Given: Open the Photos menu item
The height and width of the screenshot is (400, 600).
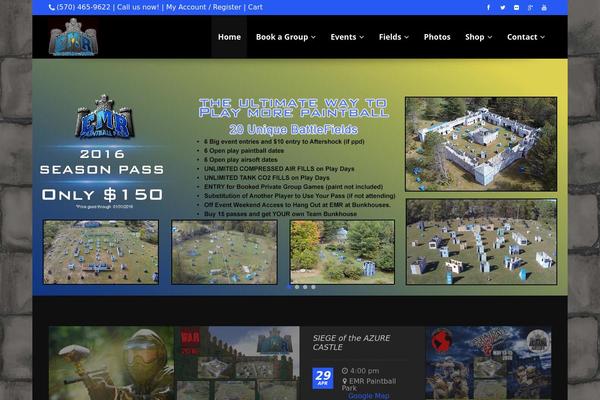Looking at the screenshot, I should click(x=437, y=37).
